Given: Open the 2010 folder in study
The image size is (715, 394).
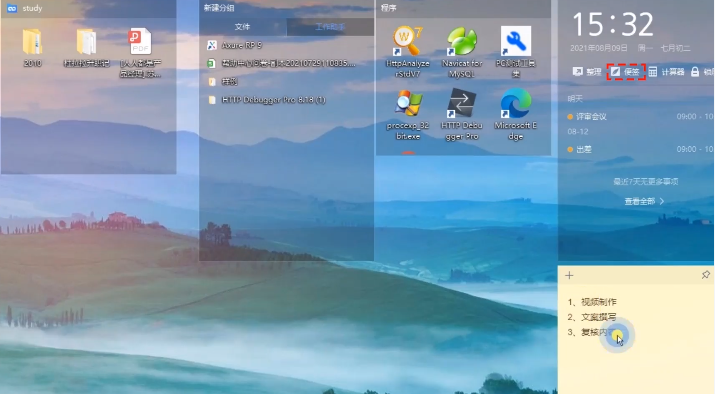Looking at the screenshot, I should (x=32, y=48).
